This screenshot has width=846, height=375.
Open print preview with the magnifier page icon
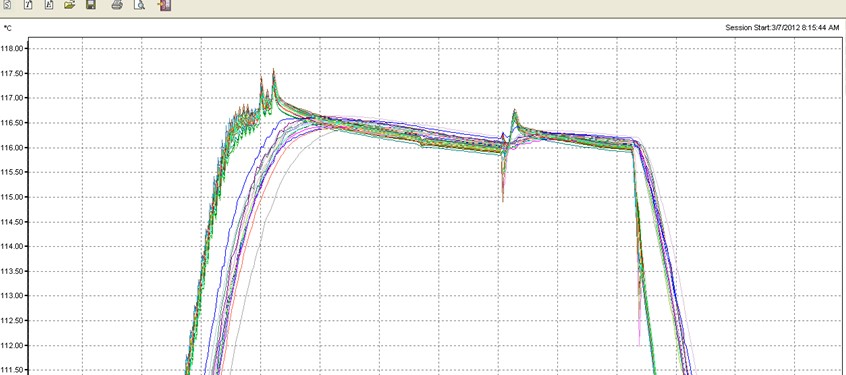[x=139, y=5]
